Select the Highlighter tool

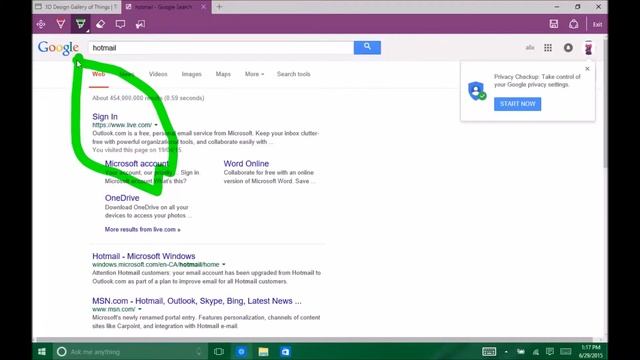80,24
